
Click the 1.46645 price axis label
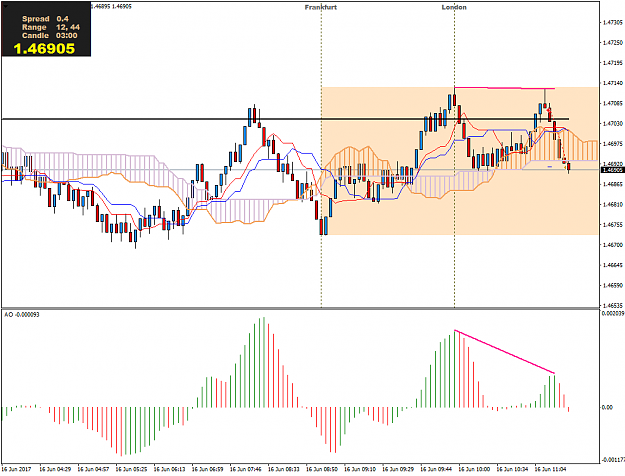(612, 265)
